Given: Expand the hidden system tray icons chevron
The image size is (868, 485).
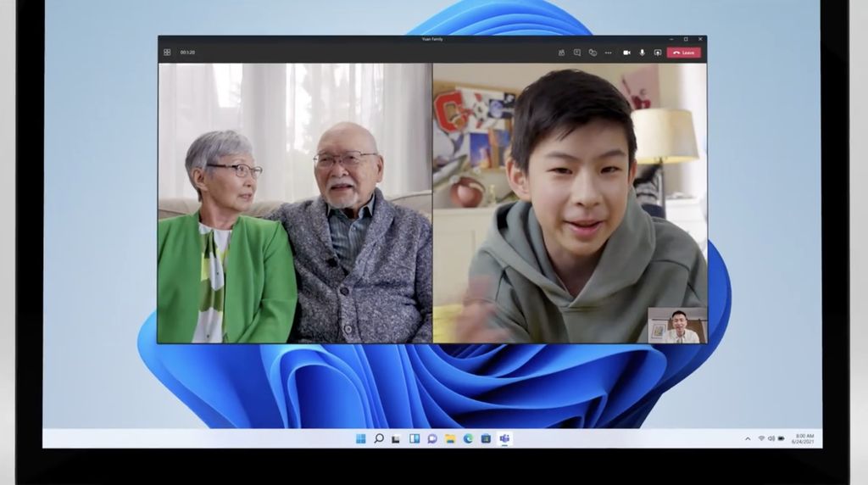Looking at the screenshot, I should 748,438.
